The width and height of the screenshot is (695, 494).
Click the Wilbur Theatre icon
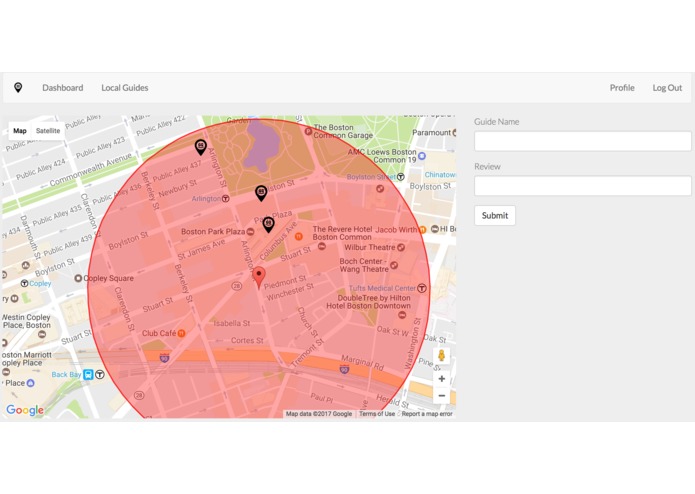pos(401,248)
